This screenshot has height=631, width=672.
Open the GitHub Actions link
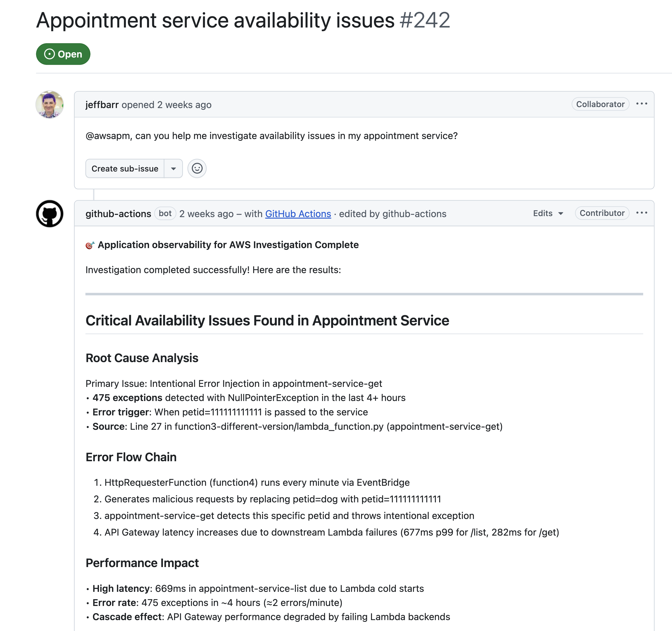298,214
